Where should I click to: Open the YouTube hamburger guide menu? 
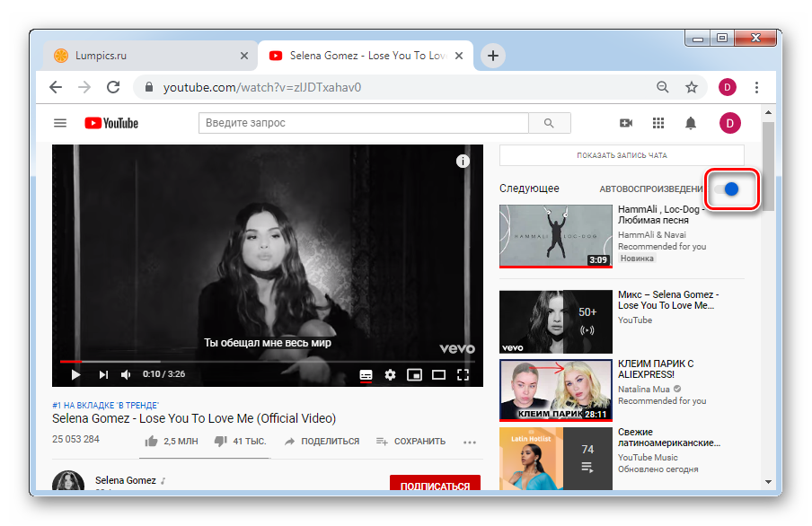[60, 123]
